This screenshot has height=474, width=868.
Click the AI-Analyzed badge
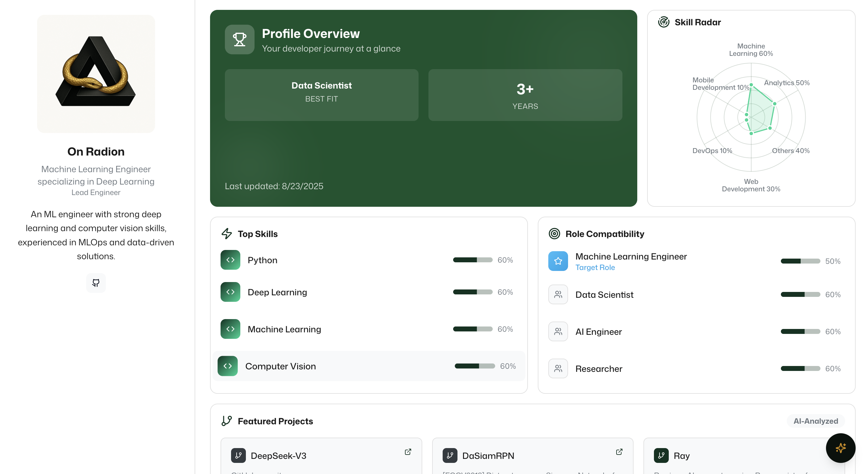click(x=816, y=421)
